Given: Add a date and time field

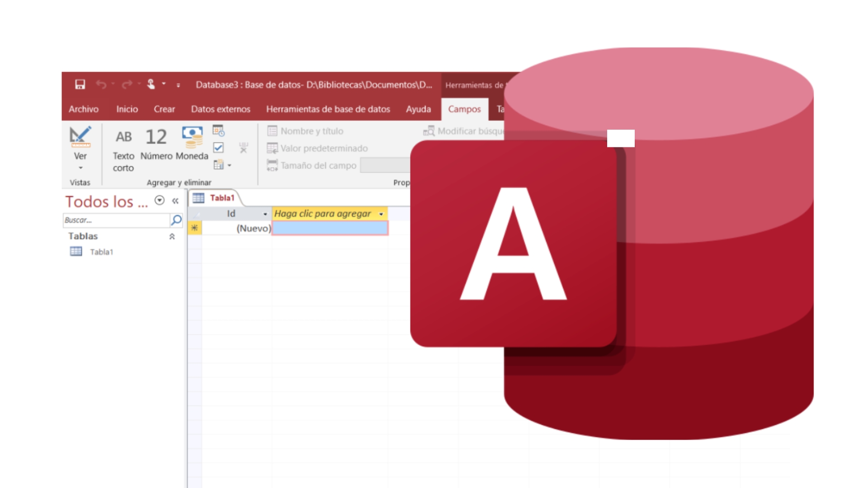Looking at the screenshot, I should tap(218, 131).
